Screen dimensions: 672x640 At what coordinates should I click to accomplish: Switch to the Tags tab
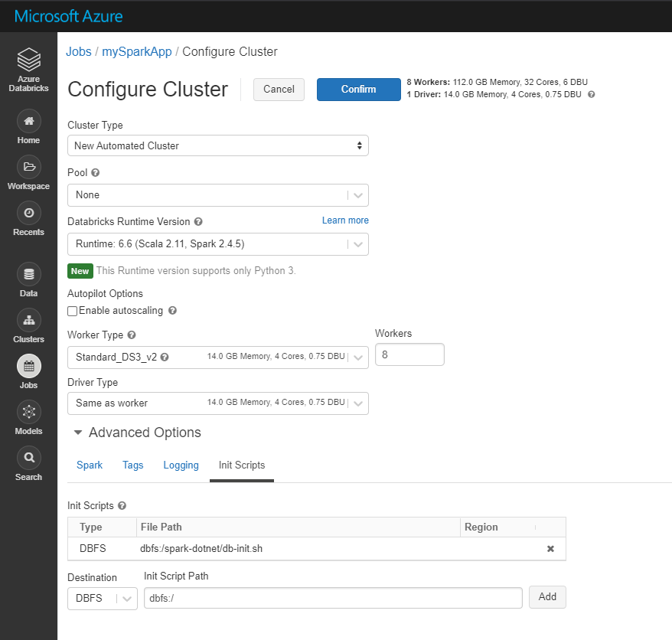click(133, 465)
